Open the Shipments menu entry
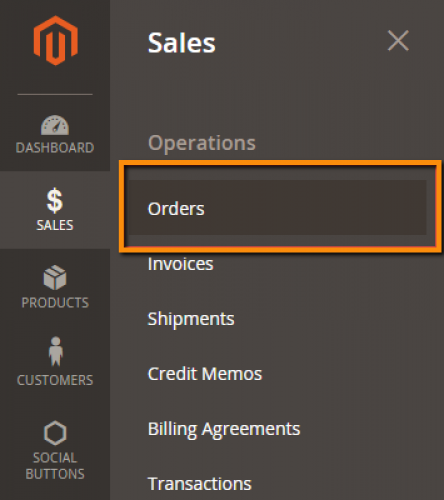Screen dimensions: 444x500 [x=191, y=319]
